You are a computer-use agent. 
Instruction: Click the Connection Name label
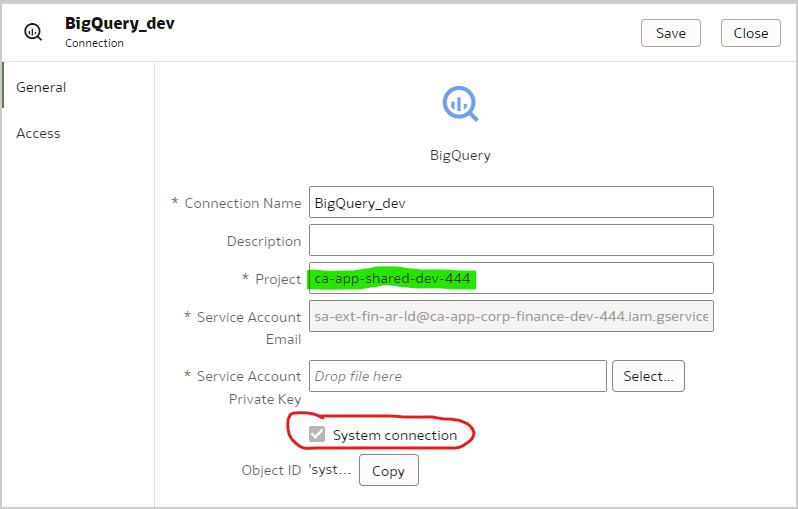pos(243,203)
